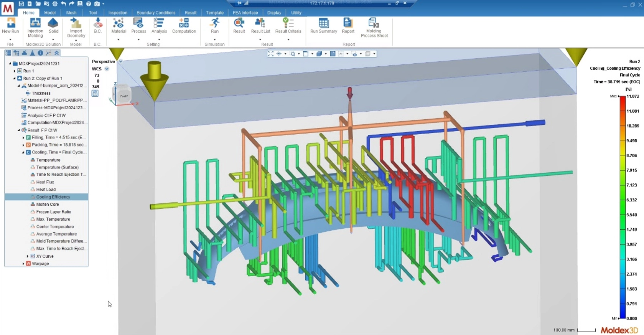This screenshot has height=335, width=644.
Task: Open the Perspective view dropdown
Action: 120,61
